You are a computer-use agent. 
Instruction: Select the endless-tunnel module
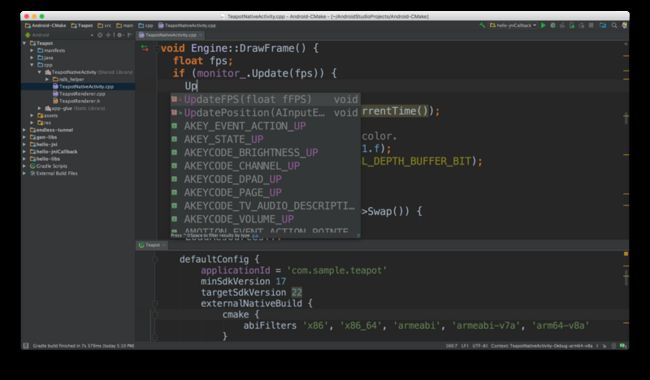(x=51, y=130)
